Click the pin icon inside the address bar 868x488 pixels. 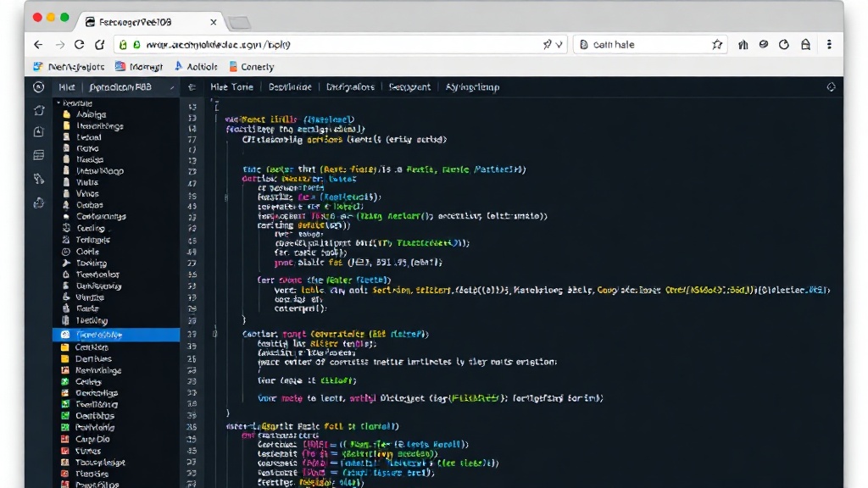[x=547, y=44]
